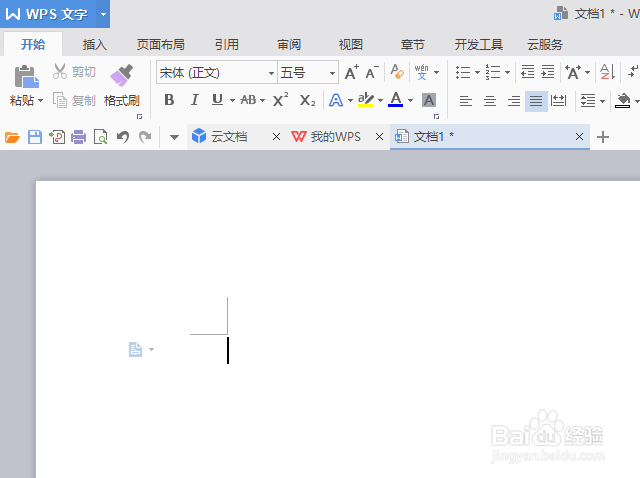Click the blue text effects A icon
The width and height of the screenshot is (640, 478).
(x=336, y=100)
